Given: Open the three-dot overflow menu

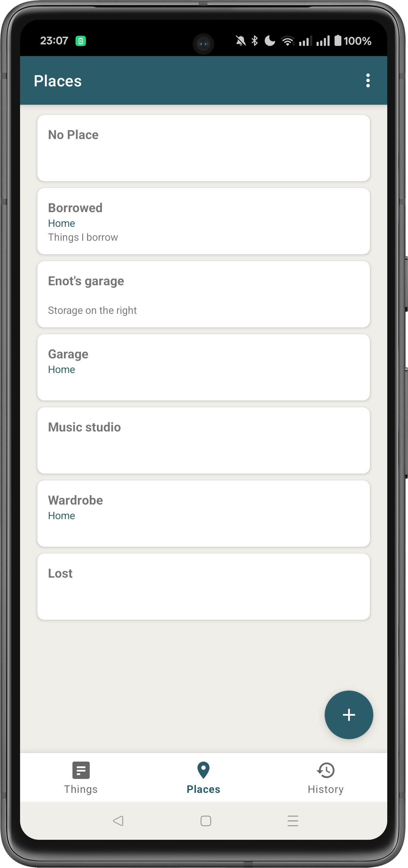Looking at the screenshot, I should tap(368, 81).
